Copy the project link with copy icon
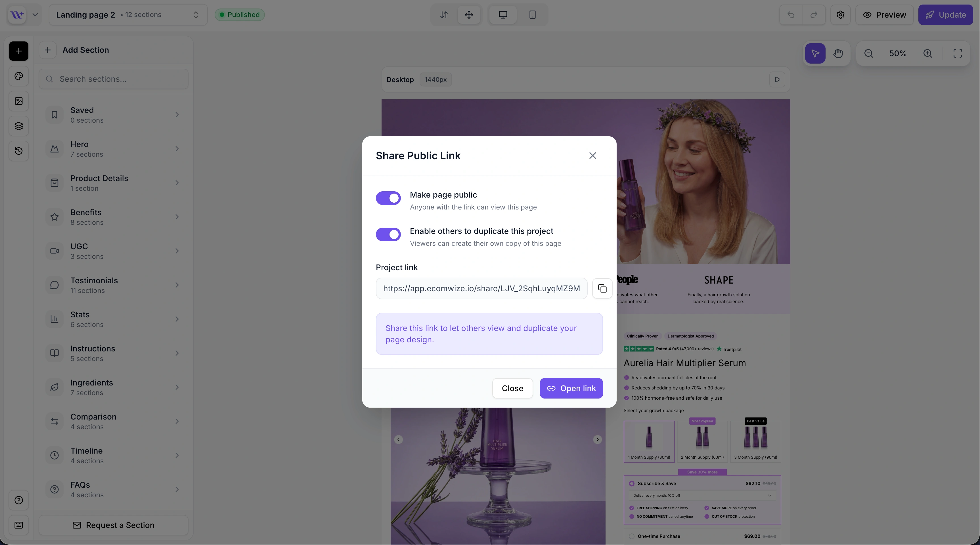Image resolution: width=980 pixels, height=545 pixels. tap(602, 288)
